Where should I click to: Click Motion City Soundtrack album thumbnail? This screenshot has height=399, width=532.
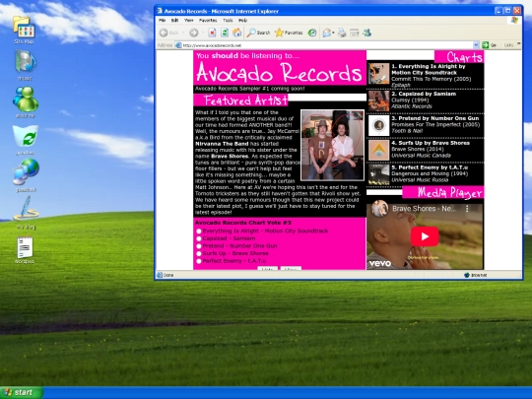(x=378, y=74)
